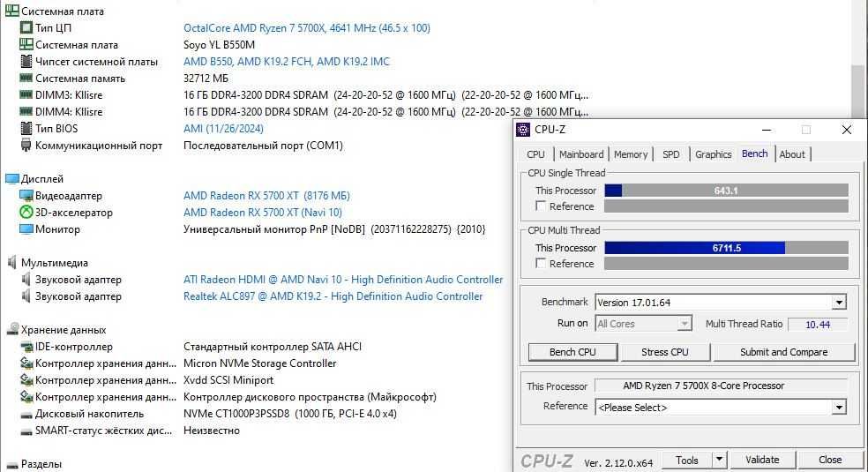Switch to the Graphics tab
868x472 pixels.
coord(713,154)
